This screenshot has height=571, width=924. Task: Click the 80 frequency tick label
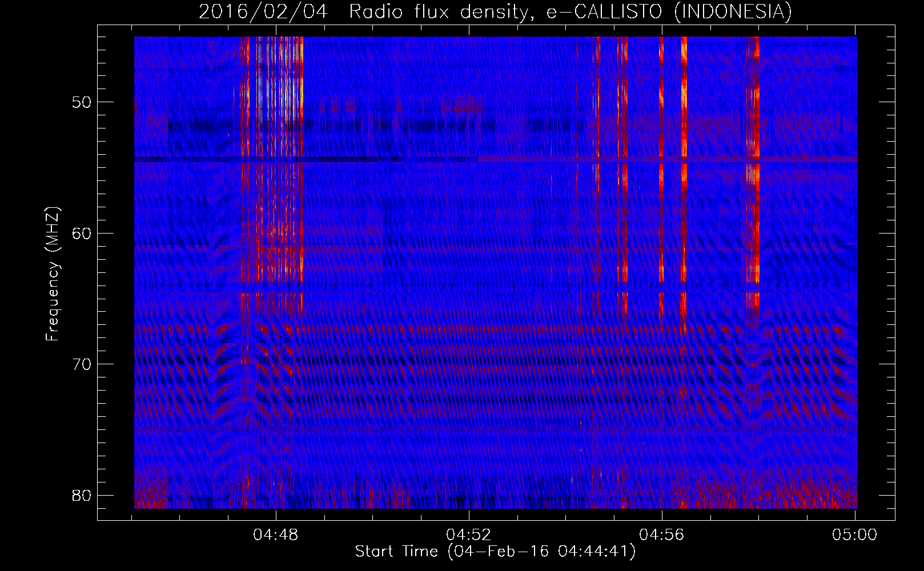[82, 495]
